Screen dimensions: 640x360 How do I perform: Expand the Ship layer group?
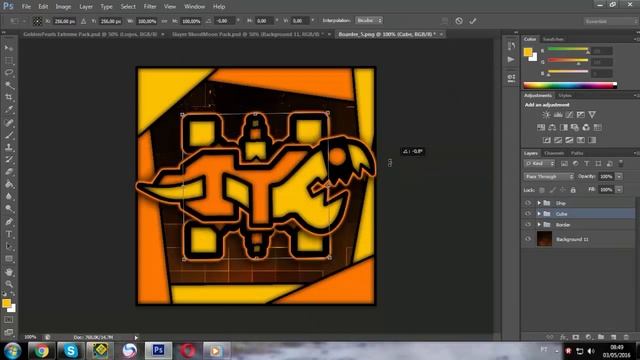click(539, 203)
